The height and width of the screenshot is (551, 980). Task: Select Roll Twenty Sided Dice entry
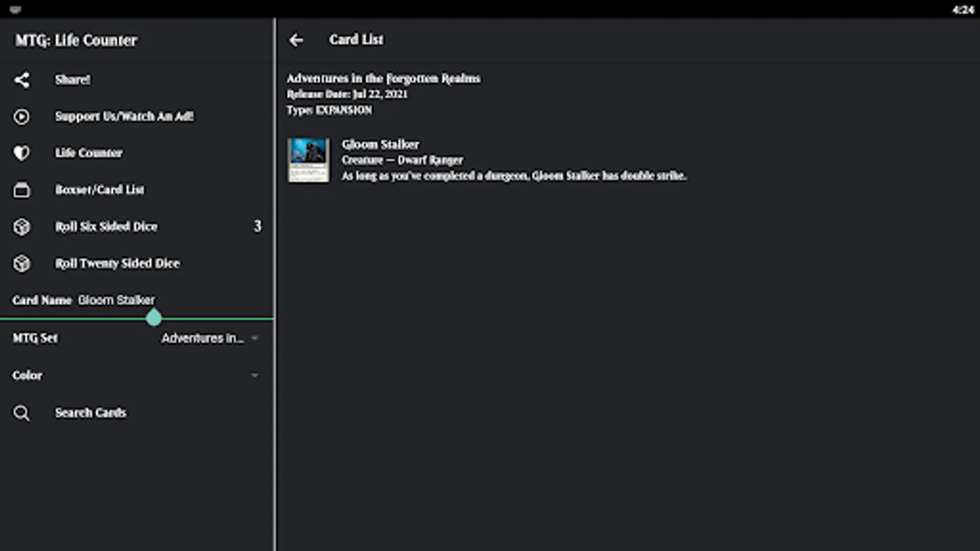click(x=118, y=263)
